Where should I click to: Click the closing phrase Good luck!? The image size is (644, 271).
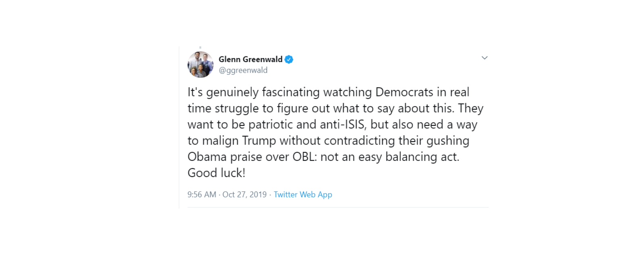click(216, 173)
